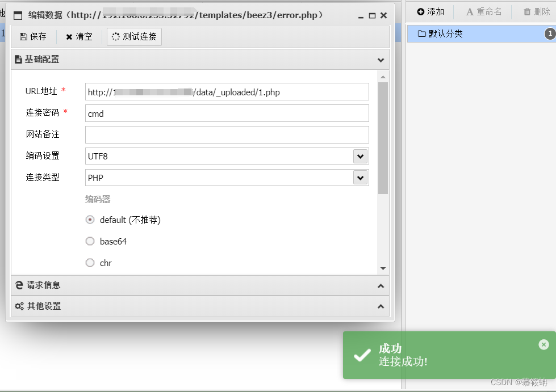The height and width of the screenshot is (392, 556).
Task: Select the base64 encoder radio
Action: coord(90,242)
